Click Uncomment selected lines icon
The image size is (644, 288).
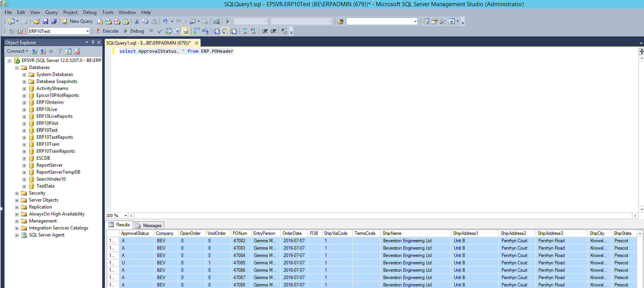pyautogui.click(x=253, y=31)
